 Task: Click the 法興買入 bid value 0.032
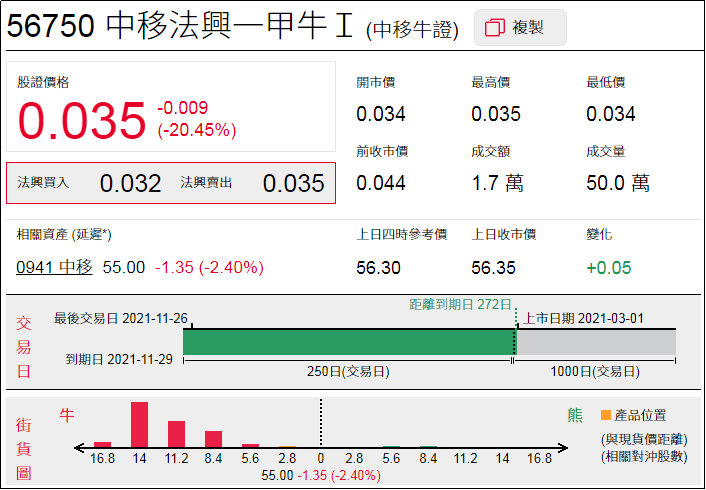(x=131, y=183)
